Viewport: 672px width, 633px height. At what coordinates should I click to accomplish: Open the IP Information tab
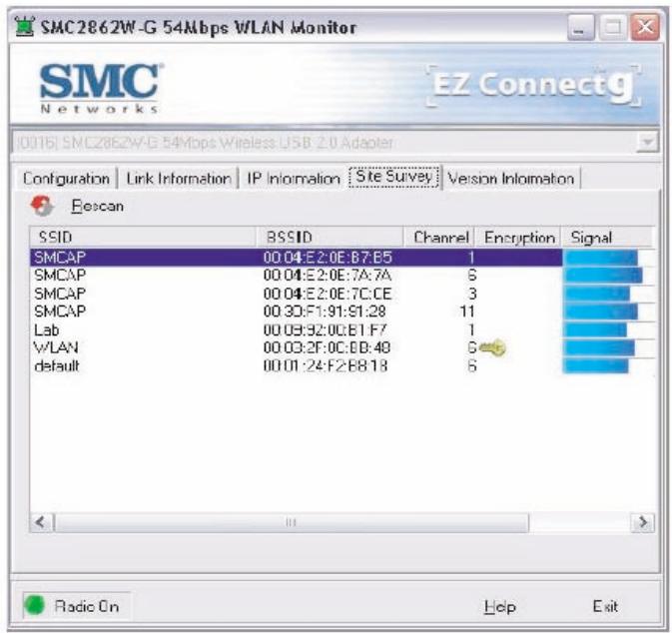[x=294, y=179]
